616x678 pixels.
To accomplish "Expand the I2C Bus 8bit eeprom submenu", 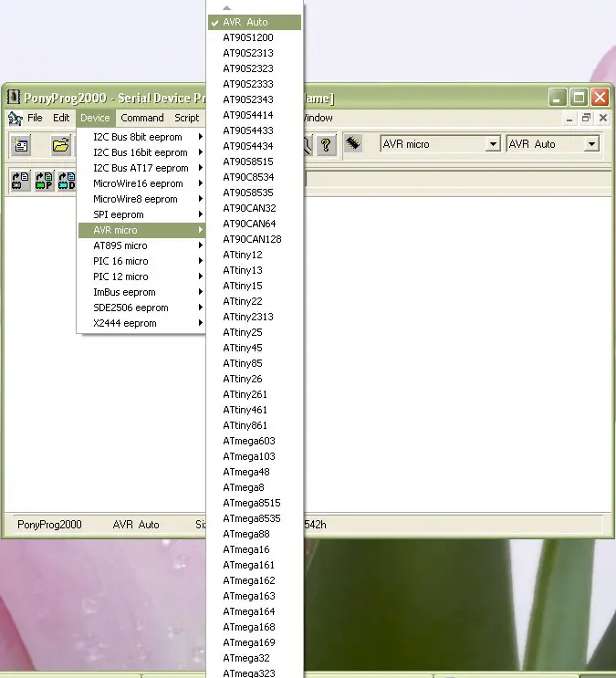I will (x=141, y=137).
